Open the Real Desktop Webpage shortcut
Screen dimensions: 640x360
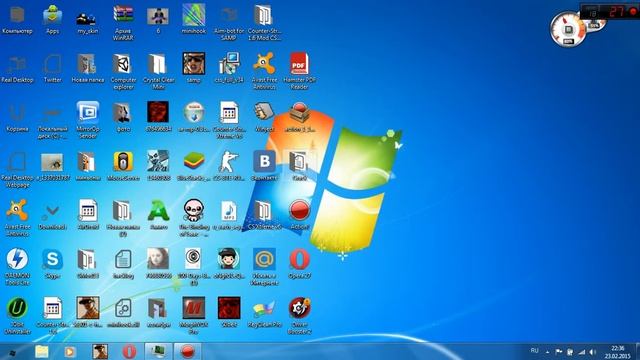tap(17, 170)
